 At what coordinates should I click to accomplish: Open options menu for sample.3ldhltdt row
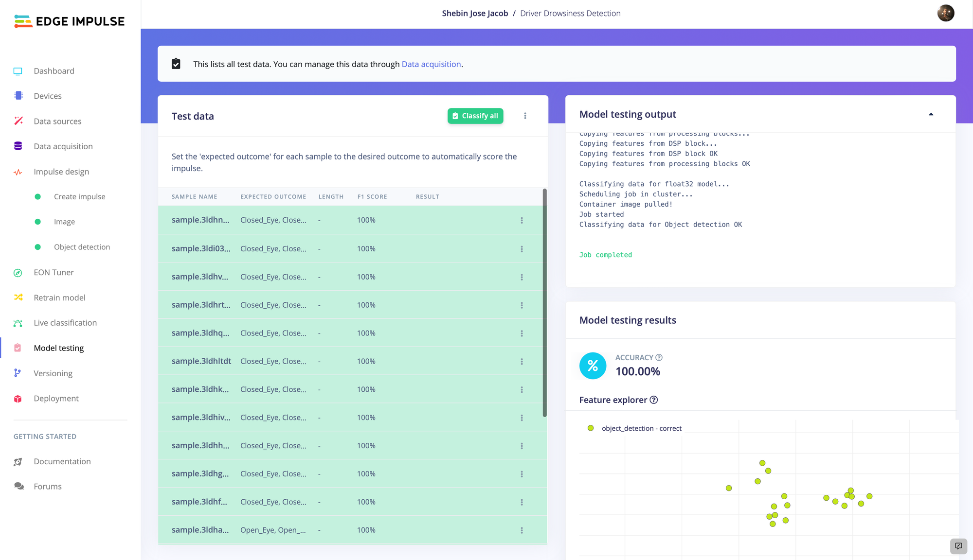[x=522, y=362]
